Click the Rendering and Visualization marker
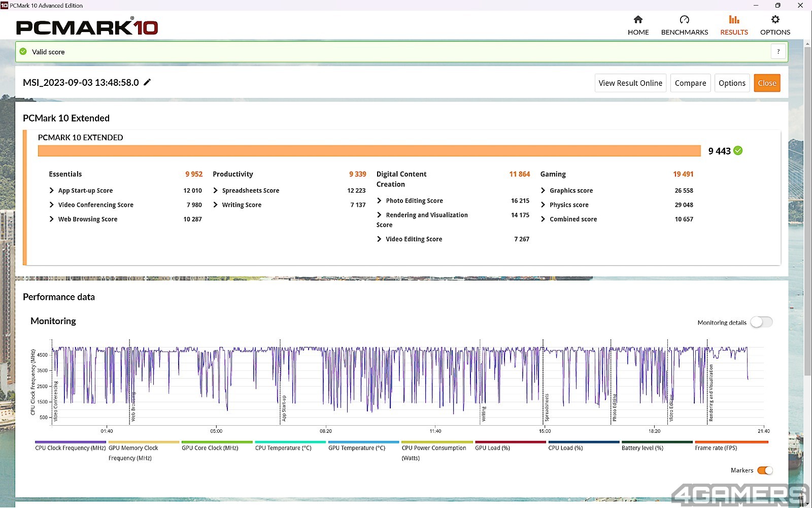 tap(711, 393)
